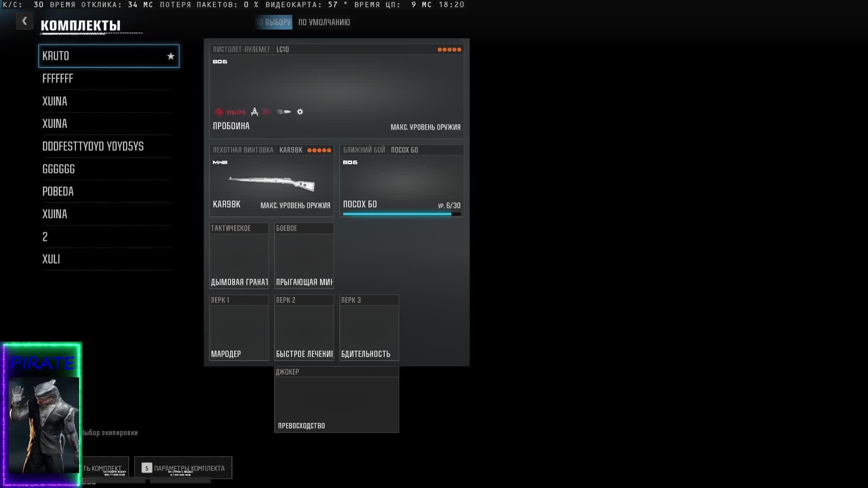Click the favorite star on KRUTO loadout
Screen dimensions: 868x488
pyautogui.click(x=170, y=56)
